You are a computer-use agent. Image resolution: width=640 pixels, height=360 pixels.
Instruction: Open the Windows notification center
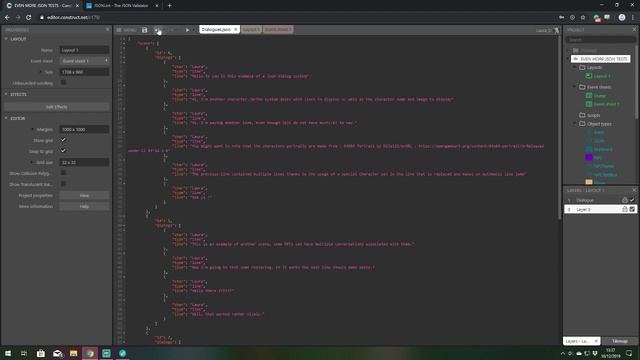coord(629,353)
